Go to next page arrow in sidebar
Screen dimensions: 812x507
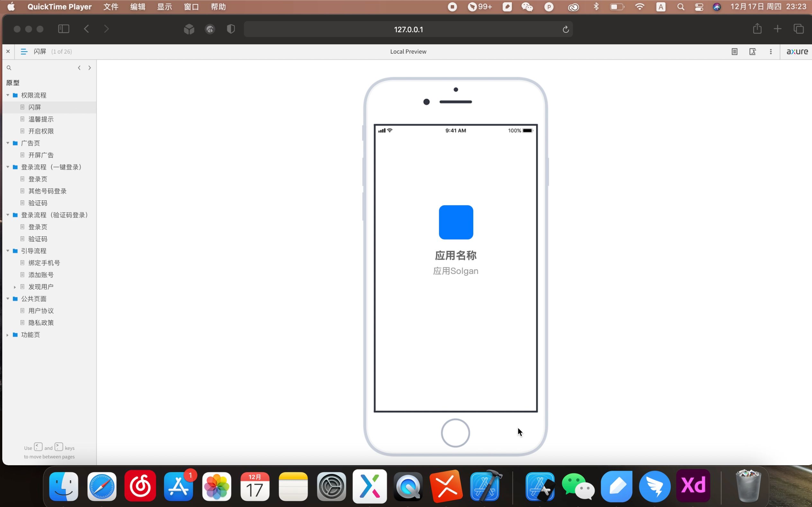(90, 68)
